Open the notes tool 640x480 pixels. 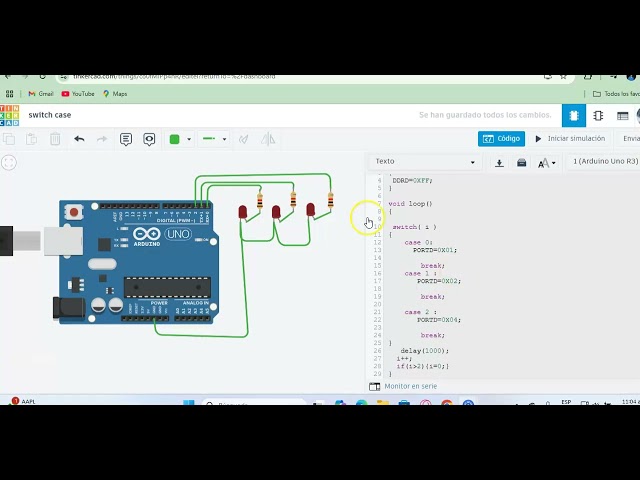[x=126, y=139]
